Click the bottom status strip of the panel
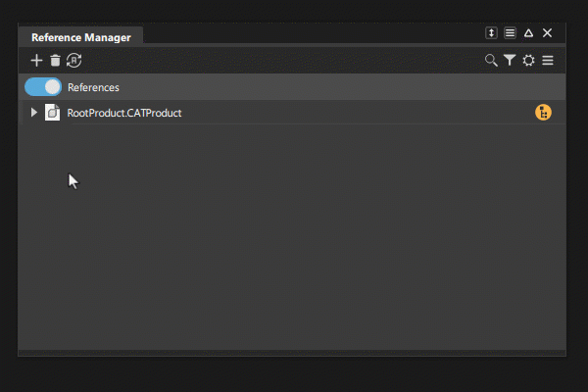This screenshot has height=392, width=588. (x=291, y=351)
